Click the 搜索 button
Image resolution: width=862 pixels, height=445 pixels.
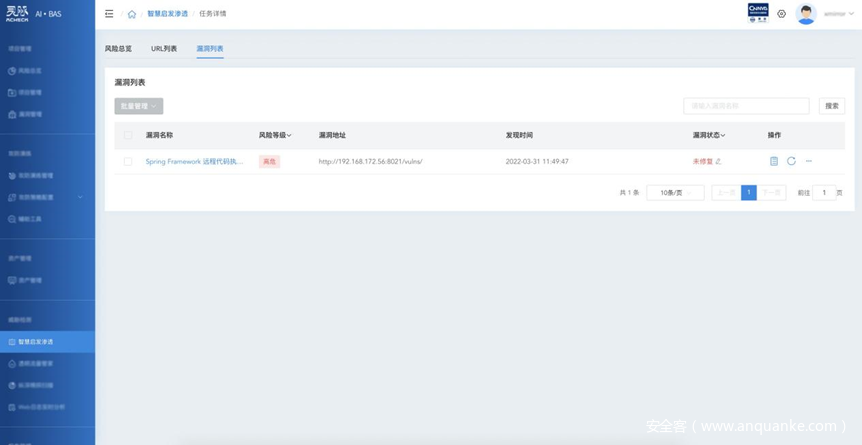832,106
